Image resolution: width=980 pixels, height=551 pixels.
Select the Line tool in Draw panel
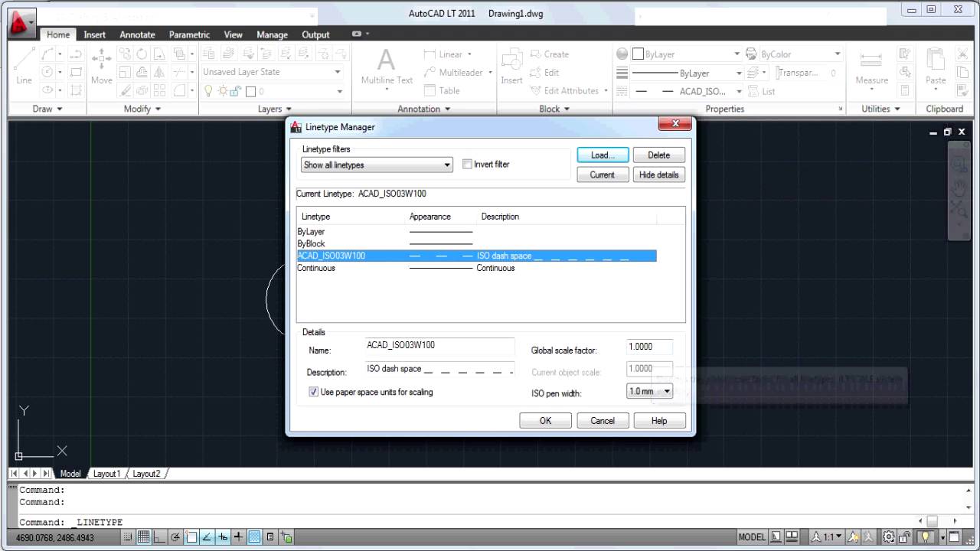[x=24, y=67]
